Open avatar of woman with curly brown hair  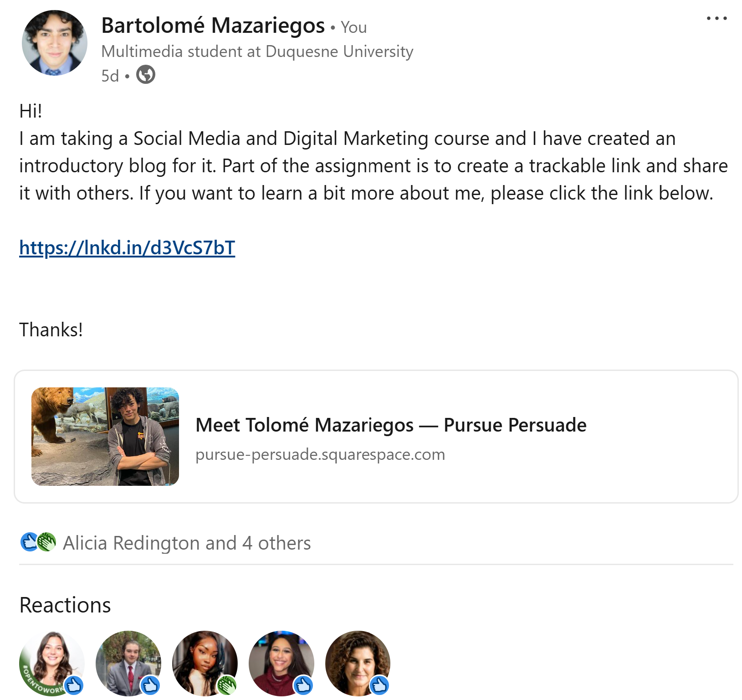(x=358, y=664)
